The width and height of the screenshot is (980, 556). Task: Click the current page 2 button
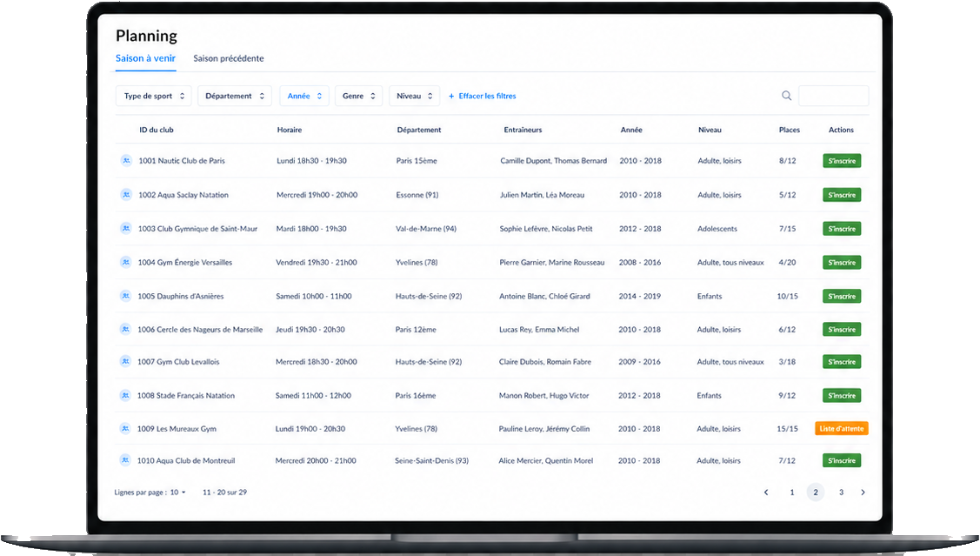tap(816, 492)
